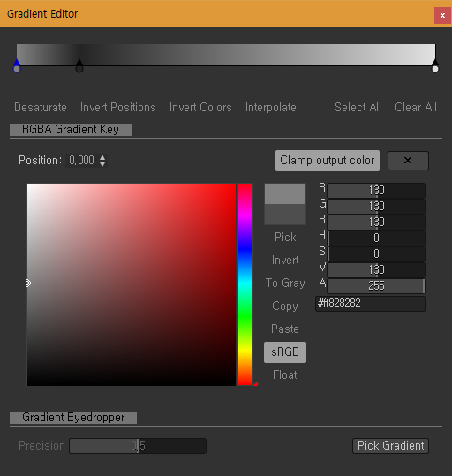Click Invert Colors
452x476 pixels.
pos(200,107)
